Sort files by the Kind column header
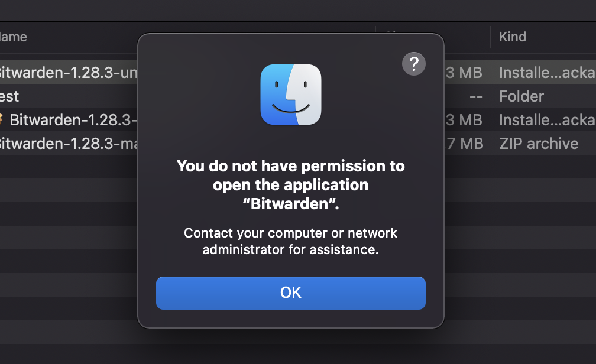 (x=512, y=37)
